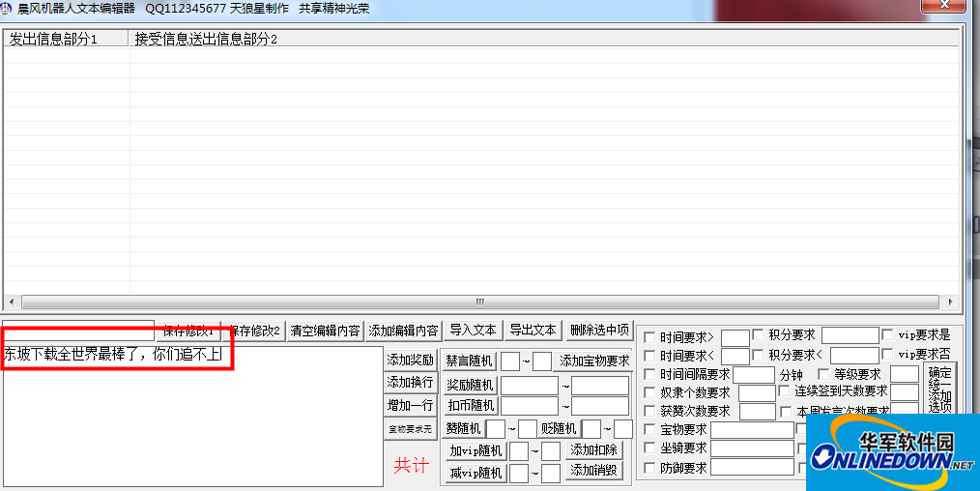This screenshot has height=491, width=980.
Task: Toggle the 连续签到天数要求 checkbox
Action: 785,391
